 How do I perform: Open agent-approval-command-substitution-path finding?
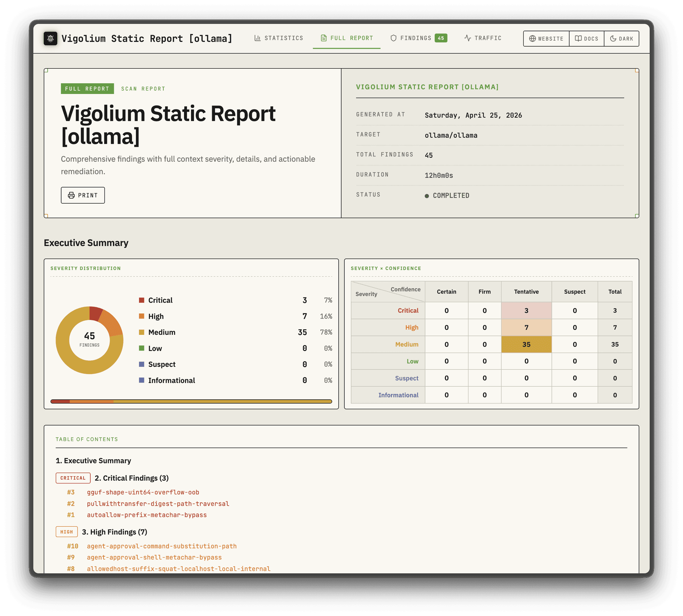pos(162,546)
